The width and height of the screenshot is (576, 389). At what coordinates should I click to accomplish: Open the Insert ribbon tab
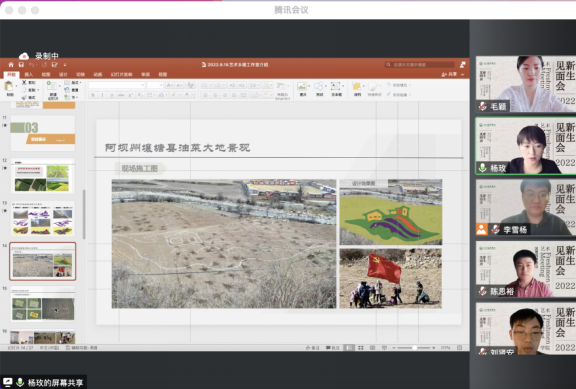coord(29,75)
